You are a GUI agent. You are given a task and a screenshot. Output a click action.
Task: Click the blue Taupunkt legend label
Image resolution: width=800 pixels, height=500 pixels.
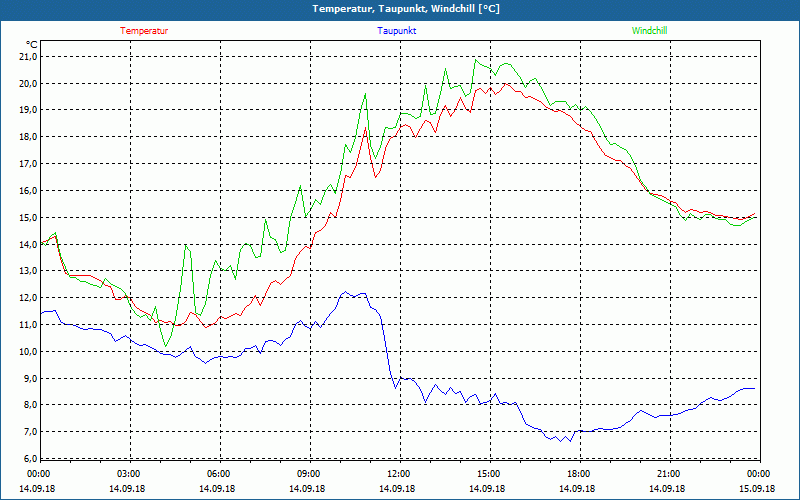click(x=397, y=30)
